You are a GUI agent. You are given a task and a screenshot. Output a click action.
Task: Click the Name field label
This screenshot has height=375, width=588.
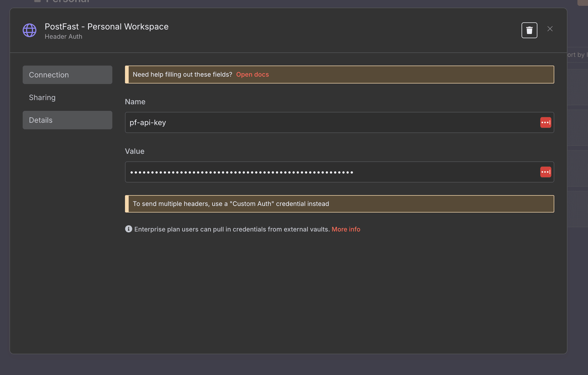coord(135,102)
